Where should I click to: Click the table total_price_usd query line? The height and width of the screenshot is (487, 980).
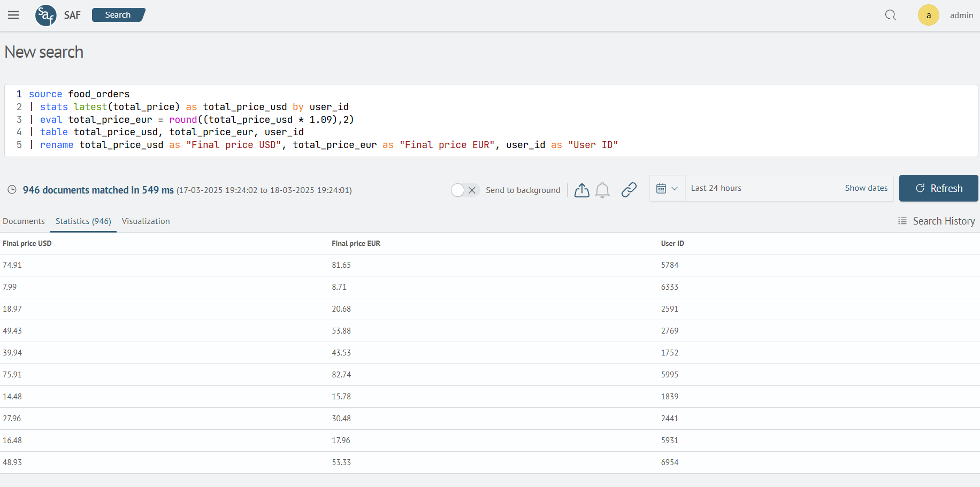pyautogui.click(x=166, y=132)
